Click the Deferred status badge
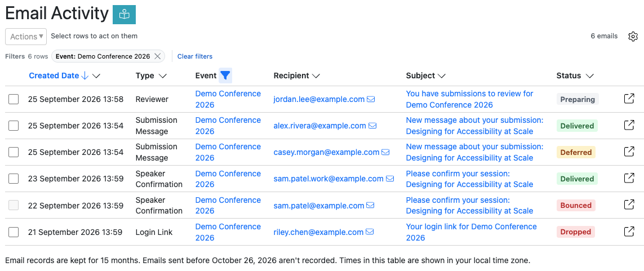 [x=576, y=152]
